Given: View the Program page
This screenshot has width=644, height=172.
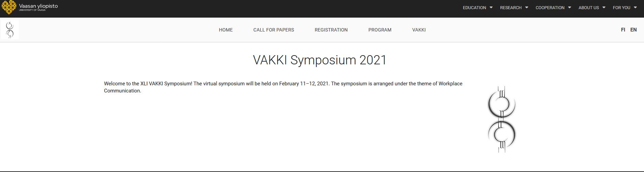Looking at the screenshot, I should click(x=380, y=30).
